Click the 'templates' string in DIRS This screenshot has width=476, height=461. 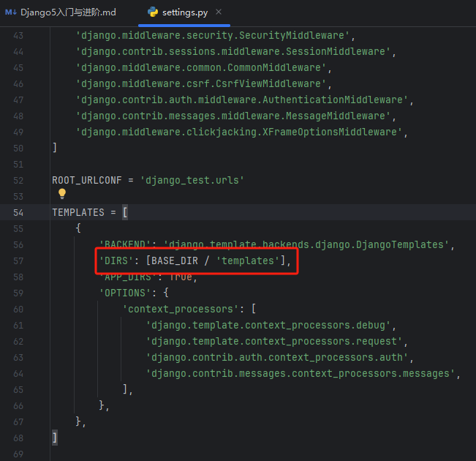[x=249, y=261]
